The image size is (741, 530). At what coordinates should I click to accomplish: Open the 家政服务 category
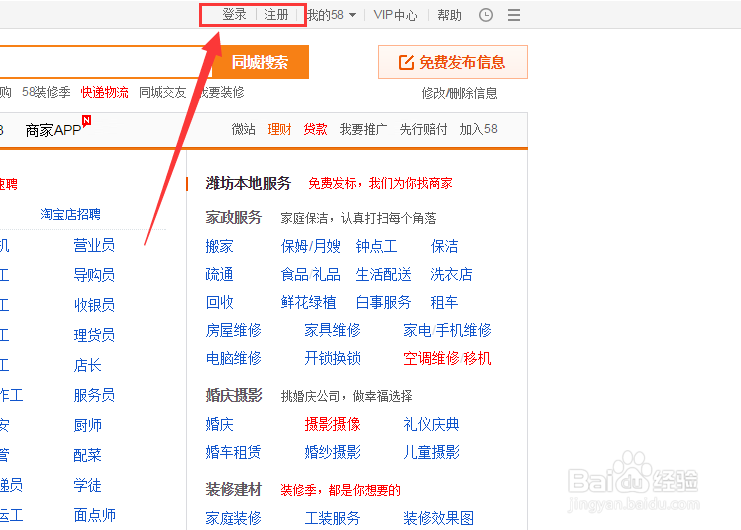[x=233, y=217]
